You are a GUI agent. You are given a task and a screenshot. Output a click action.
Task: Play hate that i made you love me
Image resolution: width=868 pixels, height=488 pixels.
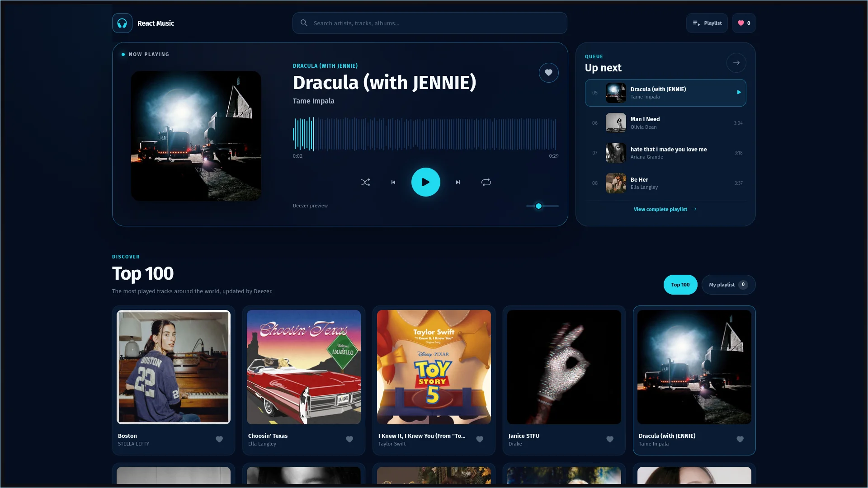[665, 153]
